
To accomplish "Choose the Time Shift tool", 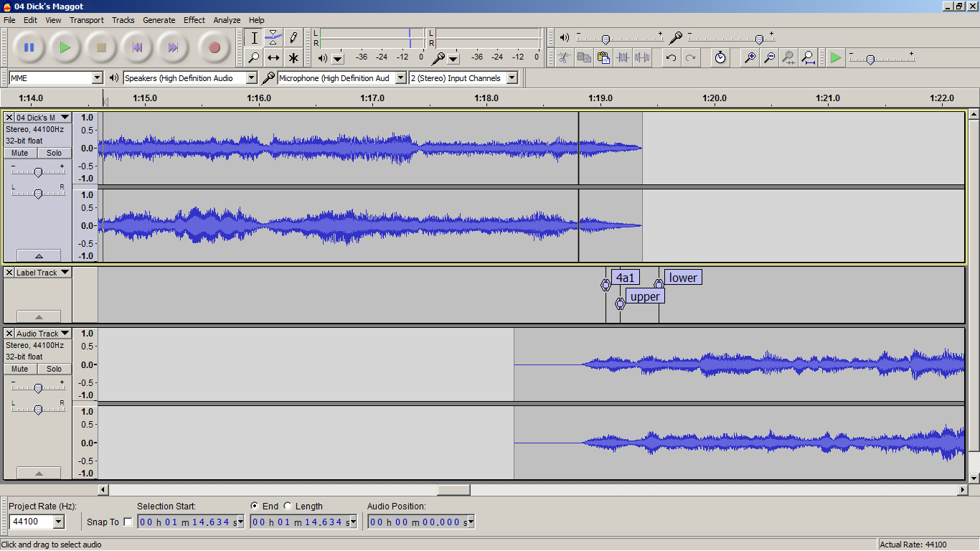I will click(273, 58).
